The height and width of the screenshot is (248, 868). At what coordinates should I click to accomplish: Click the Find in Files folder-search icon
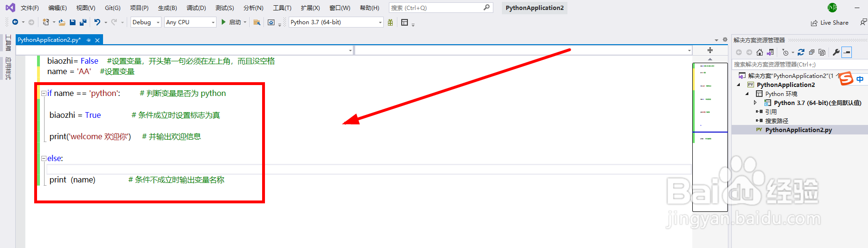[x=257, y=22]
